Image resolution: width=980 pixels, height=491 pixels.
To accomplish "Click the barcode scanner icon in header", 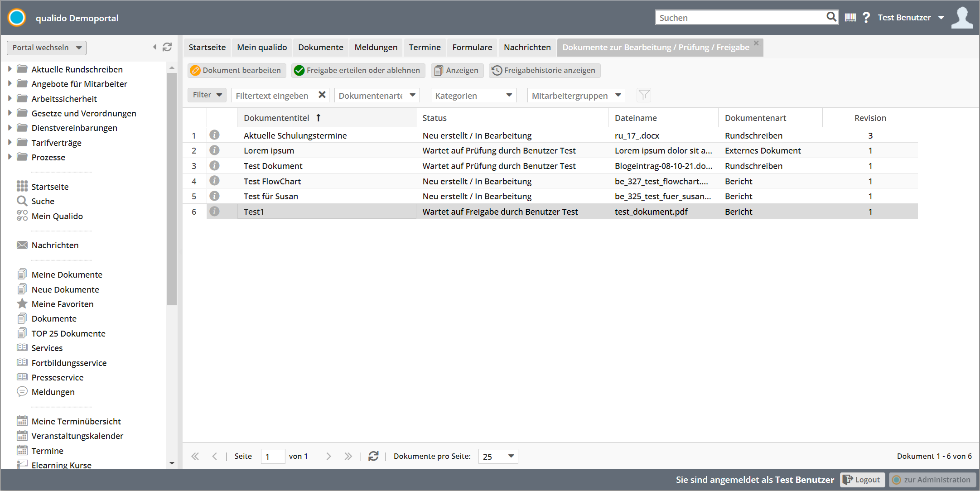I will (850, 18).
